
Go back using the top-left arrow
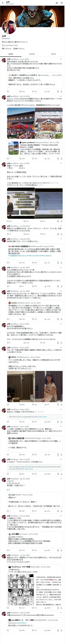coord(3,3)
